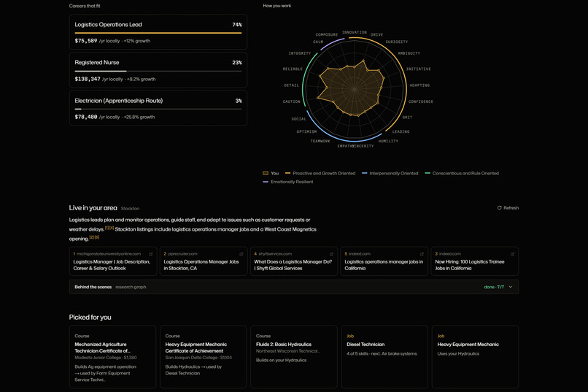Image resolution: width=588 pixels, height=392 pixels.
Task: Click the Registered Nurse 23% progress bar
Action: pos(158,71)
